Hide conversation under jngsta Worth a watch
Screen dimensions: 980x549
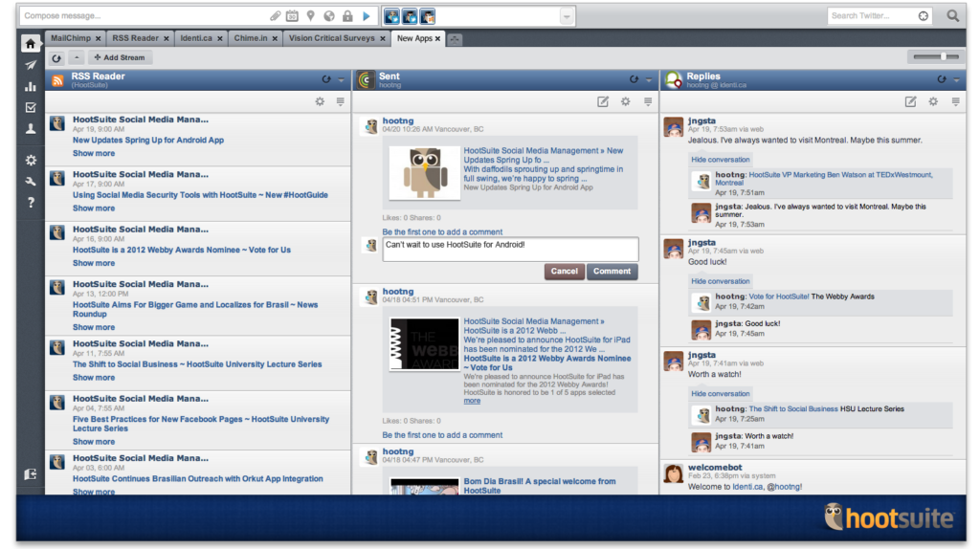click(720, 394)
